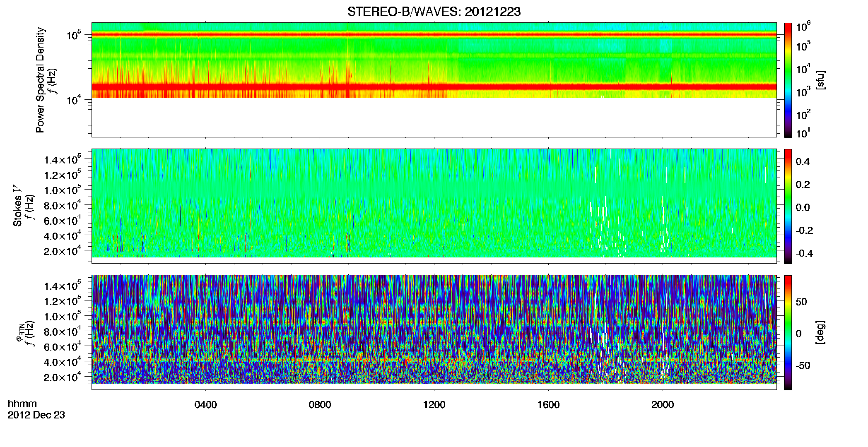This screenshot has height=447, width=868.
Task: Click the 0400 time tick label
Action: [x=206, y=405]
